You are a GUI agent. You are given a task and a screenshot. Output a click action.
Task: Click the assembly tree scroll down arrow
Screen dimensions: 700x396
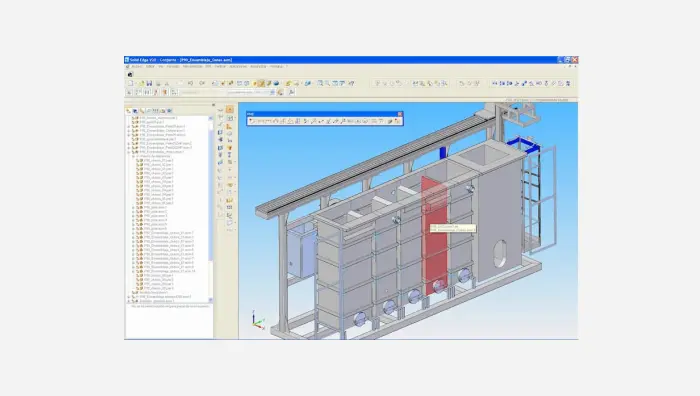coord(211,300)
